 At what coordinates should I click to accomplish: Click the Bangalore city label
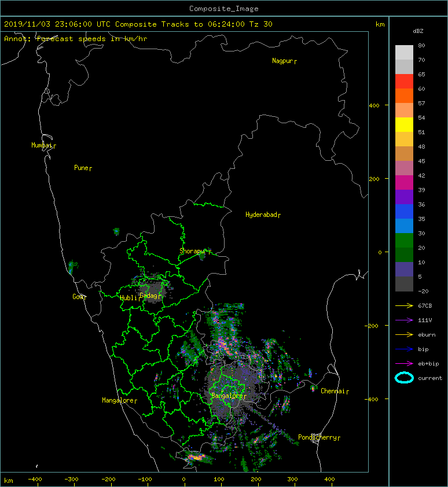click(x=227, y=396)
